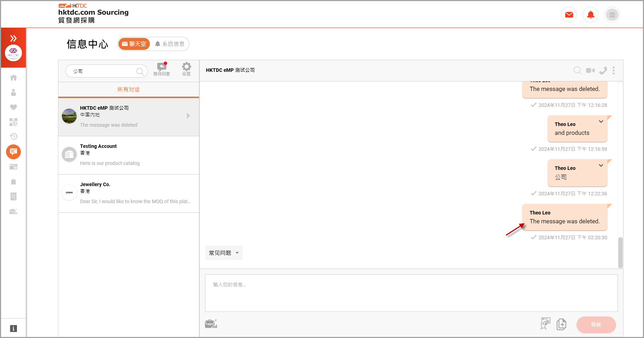Click the last deleted message bubble

(x=564, y=217)
